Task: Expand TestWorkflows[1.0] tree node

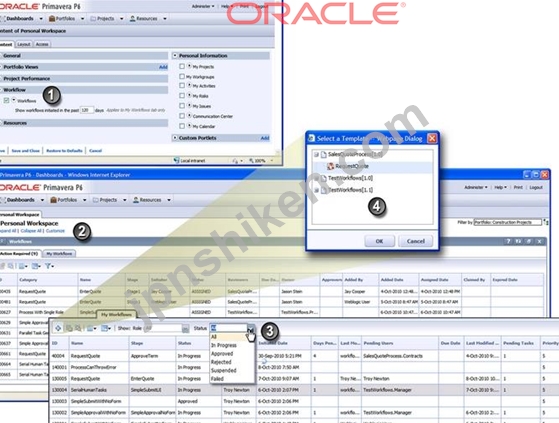Action: (x=316, y=178)
